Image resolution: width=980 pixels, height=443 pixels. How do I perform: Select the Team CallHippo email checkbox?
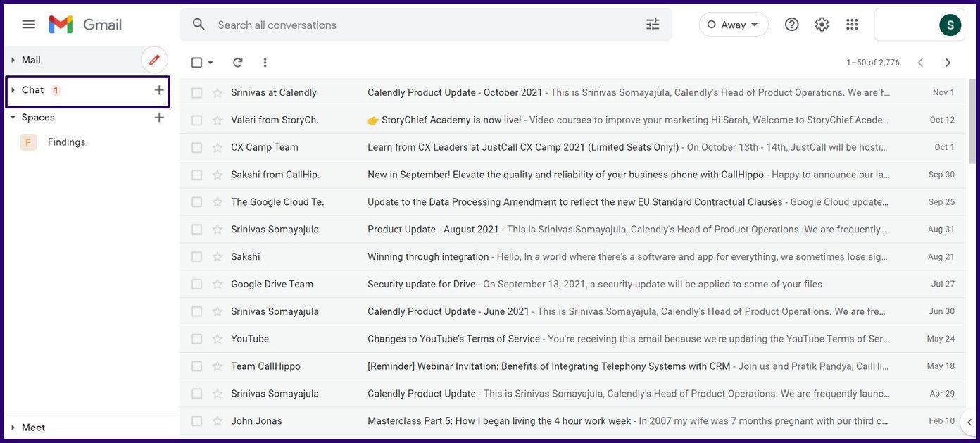197,367
